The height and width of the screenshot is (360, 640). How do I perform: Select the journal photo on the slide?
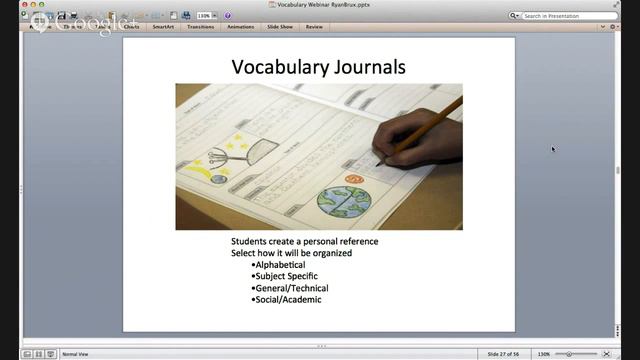(x=319, y=157)
